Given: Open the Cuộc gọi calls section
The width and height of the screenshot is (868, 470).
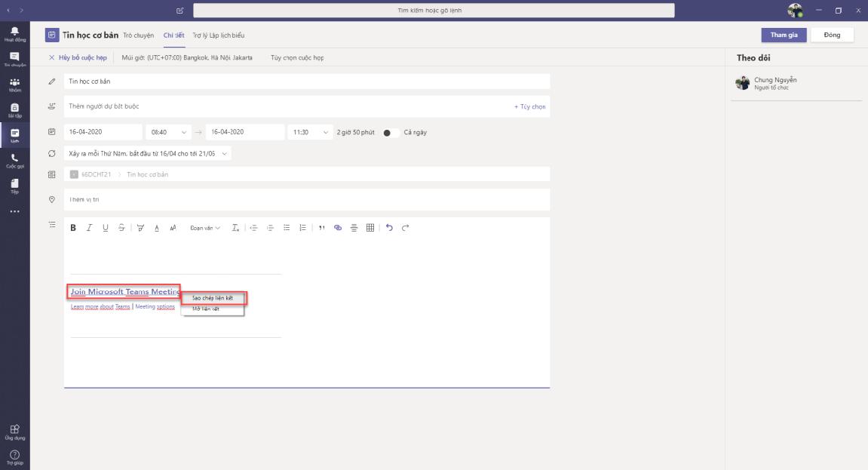Looking at the screenshot, I should [x=14, y=160].
